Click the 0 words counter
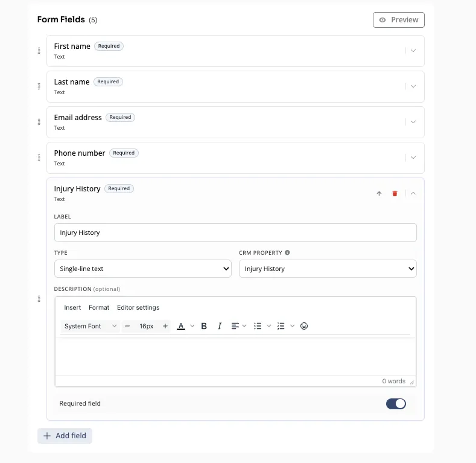 tap(393, 381)
